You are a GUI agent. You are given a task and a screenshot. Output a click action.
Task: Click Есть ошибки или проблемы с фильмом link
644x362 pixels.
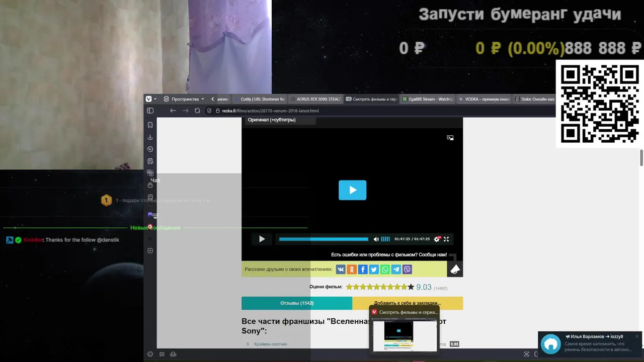coord(389,255)
